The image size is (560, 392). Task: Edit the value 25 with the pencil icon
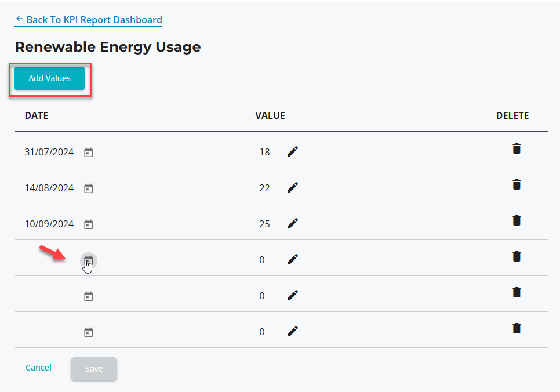tap(293, 223)
